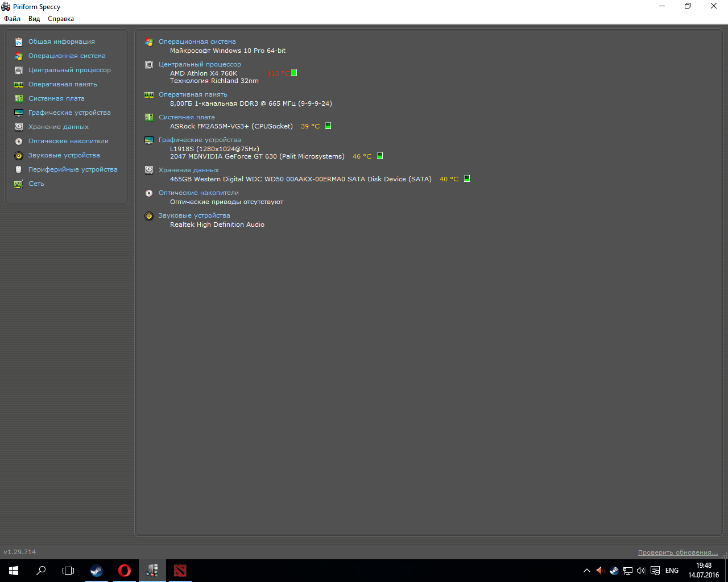
Task: Click the Windows flag icon in the sidebar
Action: pos(19,56)
